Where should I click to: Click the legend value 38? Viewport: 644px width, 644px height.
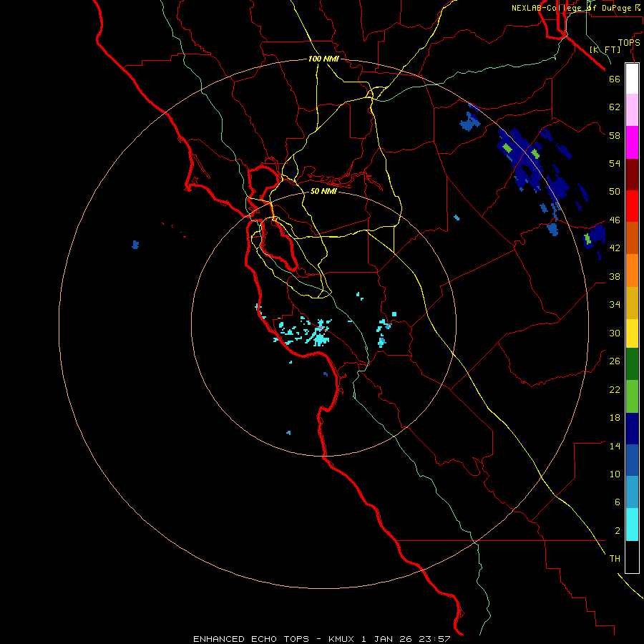[615, 276]
